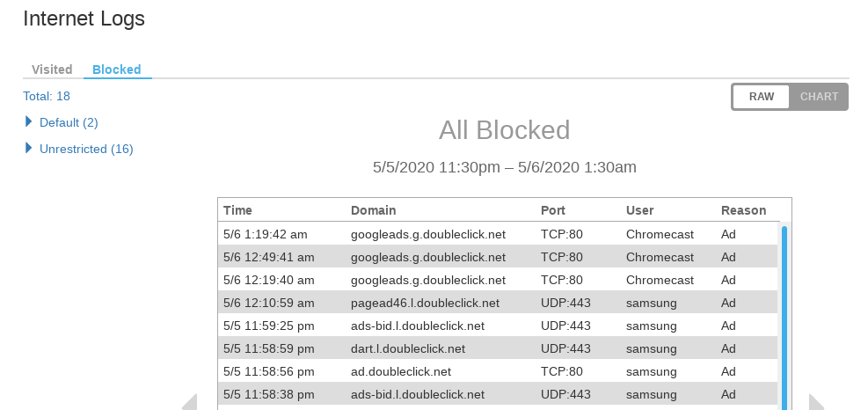Select the pagead46.l.doubleclick.net row

tap(498, 303)
